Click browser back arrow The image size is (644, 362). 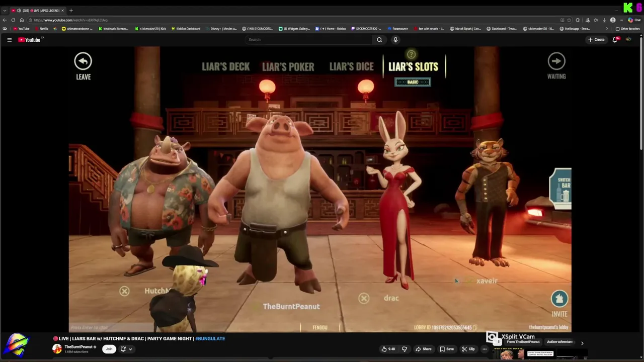pos(5,20)
